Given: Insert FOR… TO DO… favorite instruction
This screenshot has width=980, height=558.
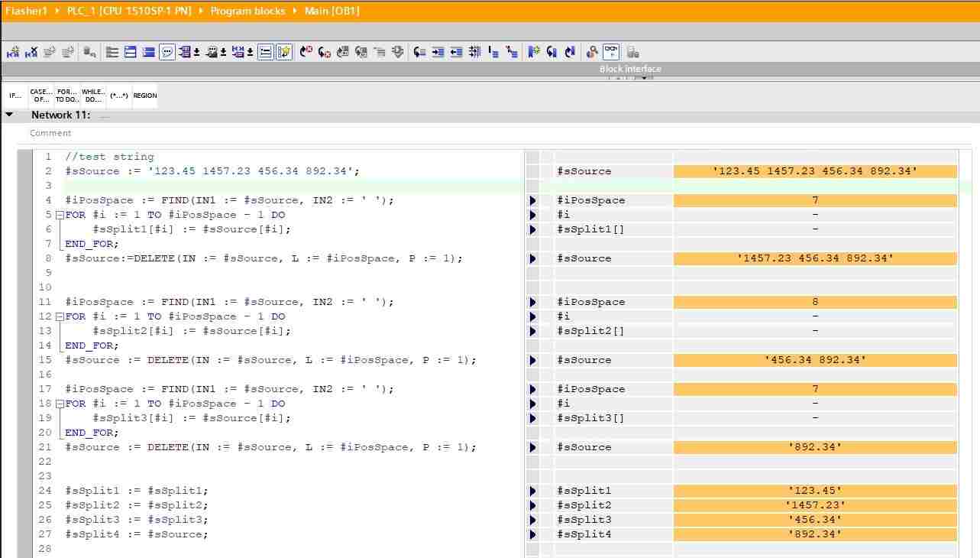Looking at the screenshot, I should click(x=67, y=96).
